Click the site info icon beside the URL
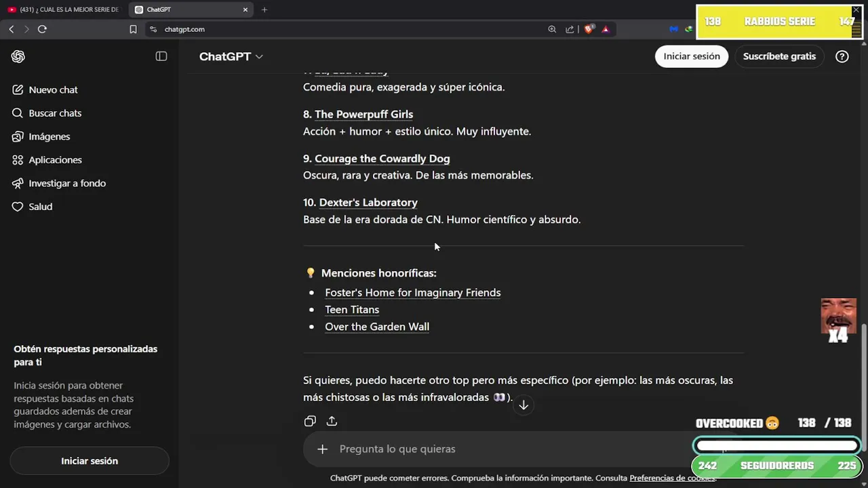The image size is (868, 488). click(x=153, y=29)
